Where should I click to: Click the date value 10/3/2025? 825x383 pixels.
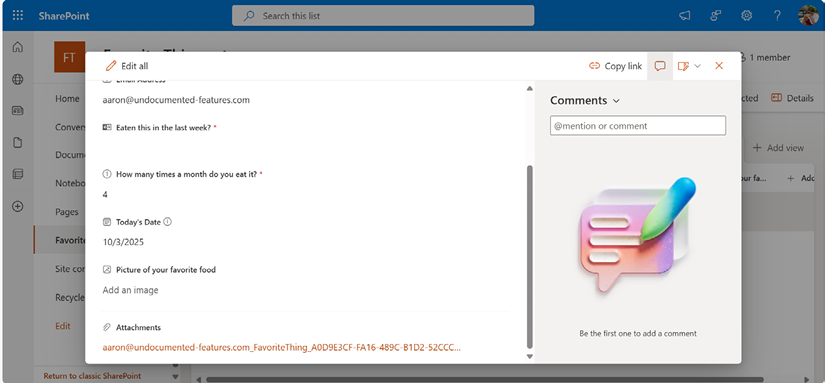click(123, 242)
